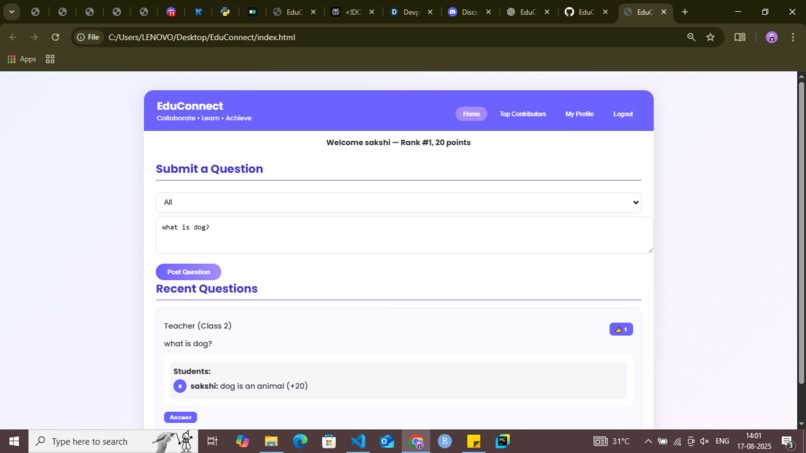Open the tab search dropdown in Chrome
The image size is (806, 453).
tap(11, 12)
